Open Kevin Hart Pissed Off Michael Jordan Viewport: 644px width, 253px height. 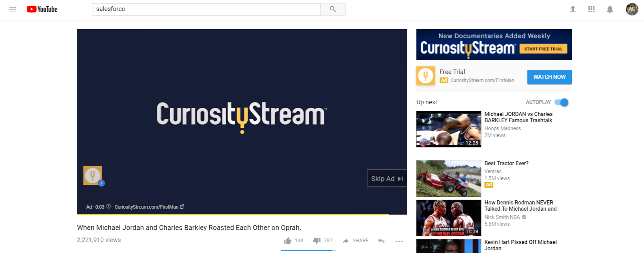click(x=520, y=245)
